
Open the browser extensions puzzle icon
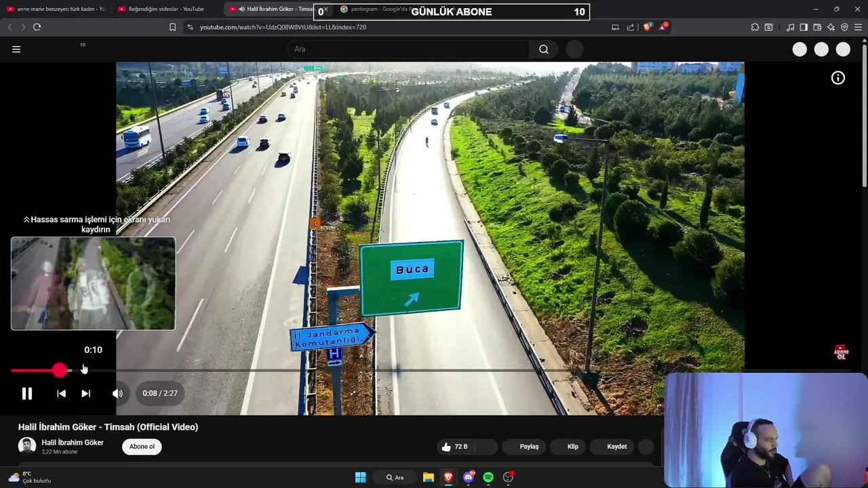[755, 27]
